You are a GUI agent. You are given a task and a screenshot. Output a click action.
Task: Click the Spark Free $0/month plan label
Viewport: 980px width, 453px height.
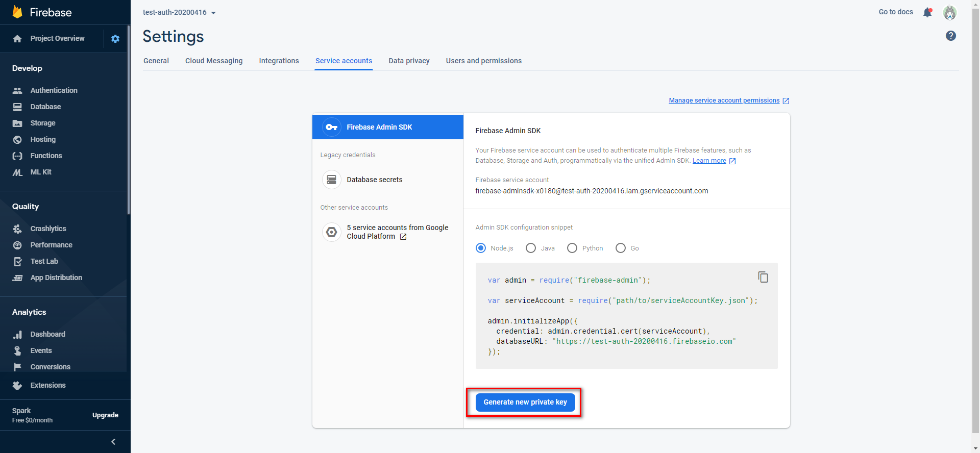(x=33, y=415)
